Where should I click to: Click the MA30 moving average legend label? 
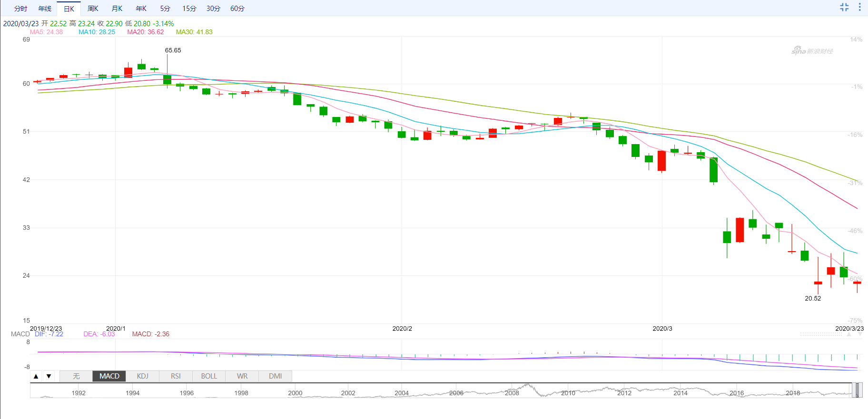(x=194, y=32)
